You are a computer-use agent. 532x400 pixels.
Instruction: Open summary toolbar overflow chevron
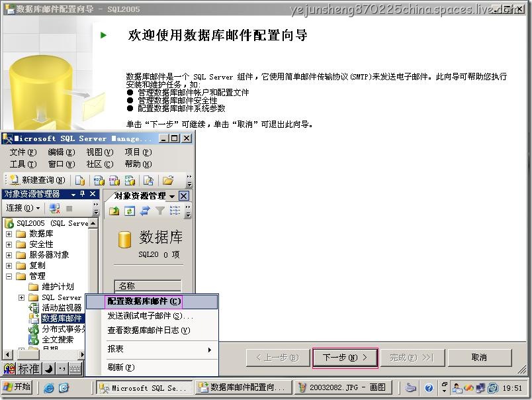pyautogui.click(x=189, y=211)
